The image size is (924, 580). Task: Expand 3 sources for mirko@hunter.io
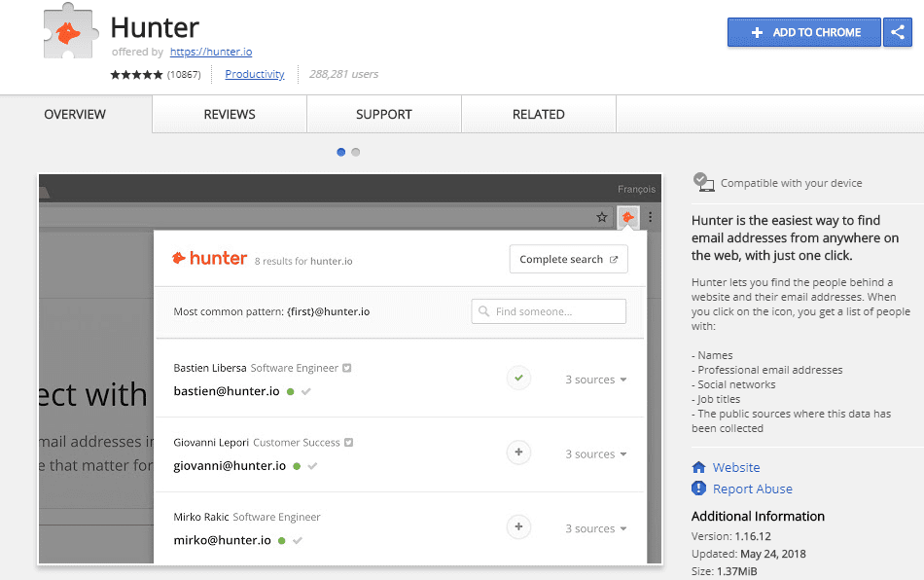[595, 528]
